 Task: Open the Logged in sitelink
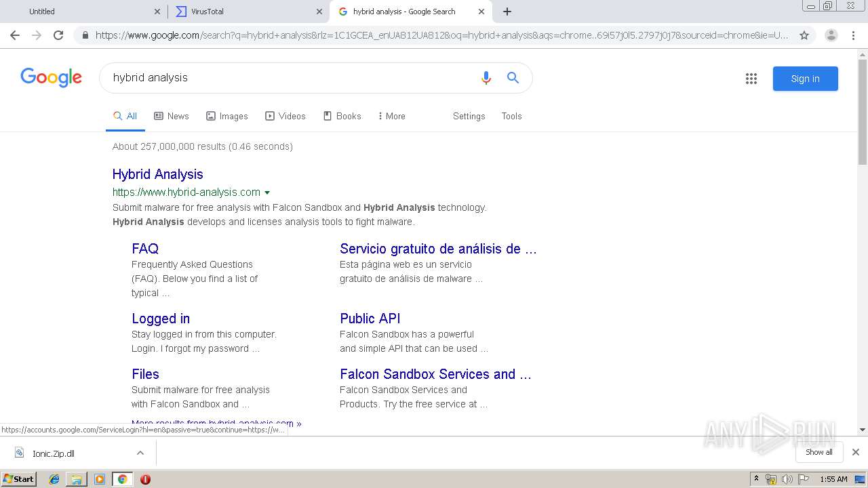161,319
